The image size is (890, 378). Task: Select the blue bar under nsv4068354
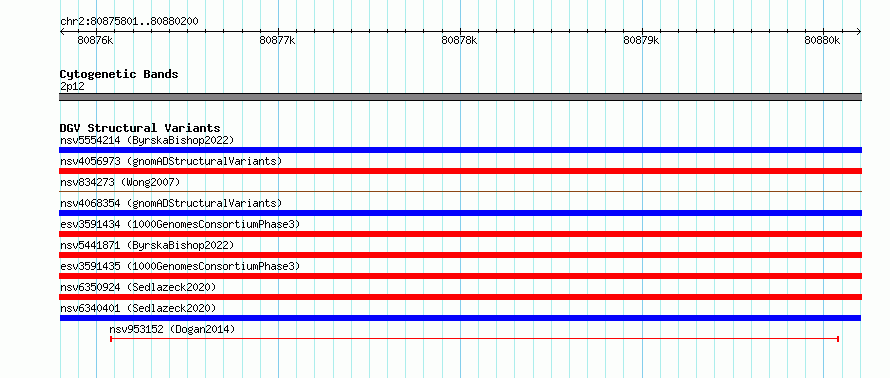pyautogui.click(x=460, y=213)
